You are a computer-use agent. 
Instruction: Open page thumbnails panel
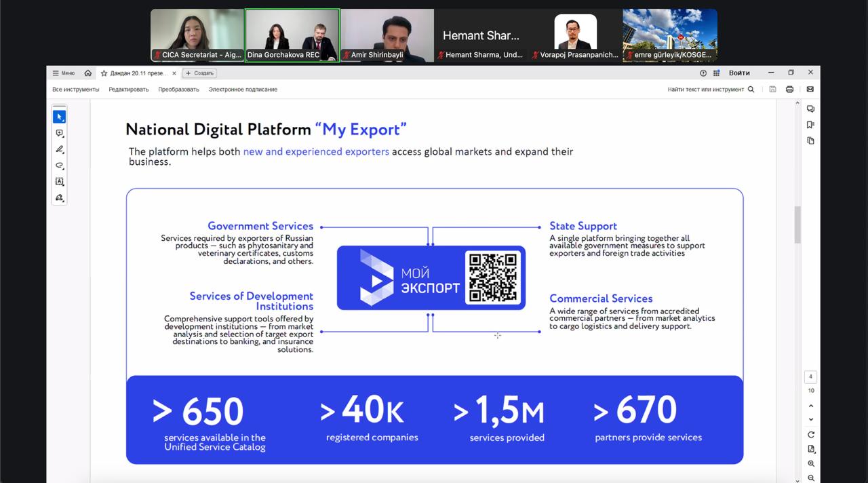[x=810, y=140]
